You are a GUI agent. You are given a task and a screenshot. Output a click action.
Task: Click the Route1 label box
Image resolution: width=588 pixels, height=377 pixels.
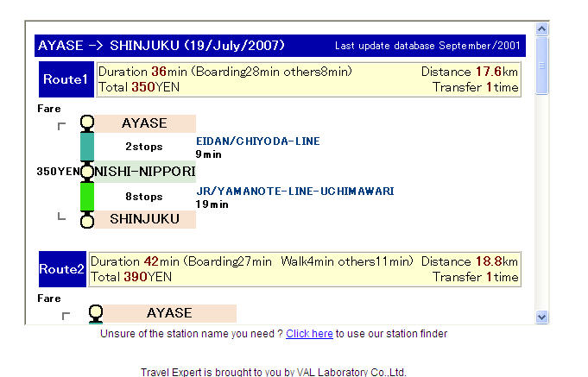[66, 79]
